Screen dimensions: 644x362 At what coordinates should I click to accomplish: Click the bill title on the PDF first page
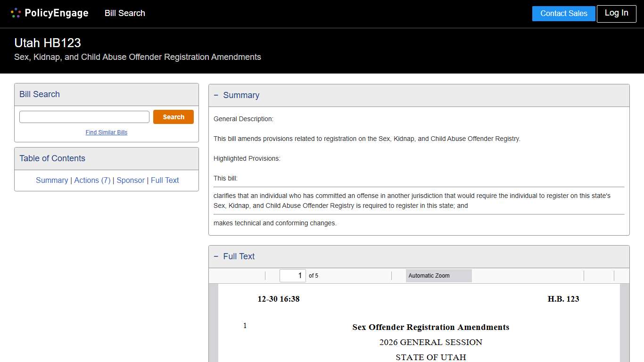(430, 327)
